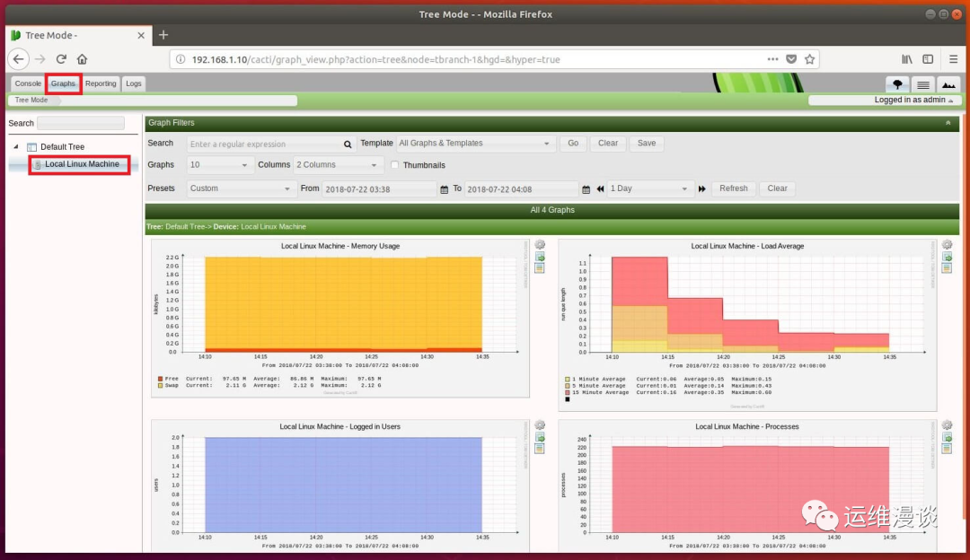The width and height of the screenshot is (970, 560).
Task: Collapse the Default Tree node
Action: tap(16, 147)
